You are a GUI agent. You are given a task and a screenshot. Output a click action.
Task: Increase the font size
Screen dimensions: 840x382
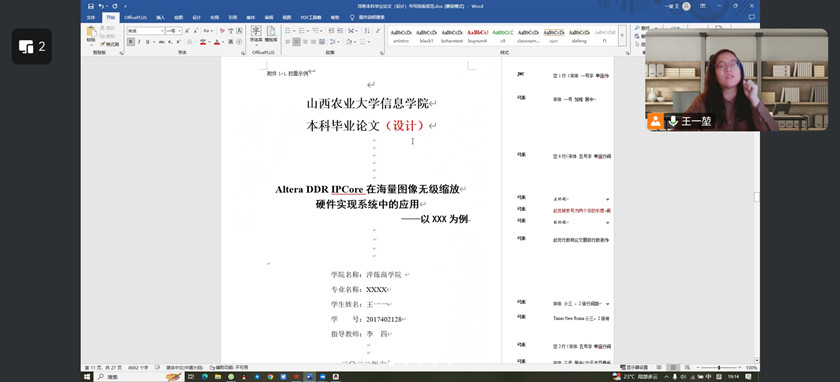pos(187,31)
